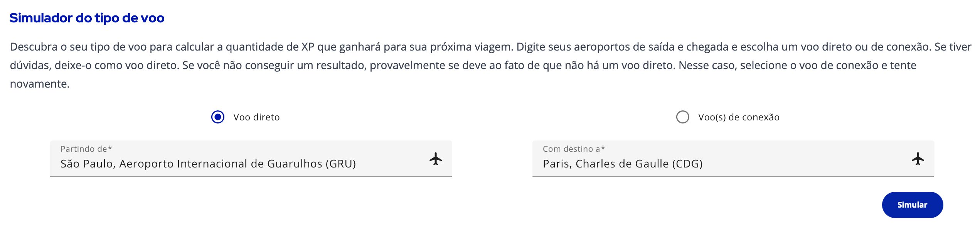
Task: Click the "Simulador do tipo de voo" heading
Action: [x=87, y=18]
